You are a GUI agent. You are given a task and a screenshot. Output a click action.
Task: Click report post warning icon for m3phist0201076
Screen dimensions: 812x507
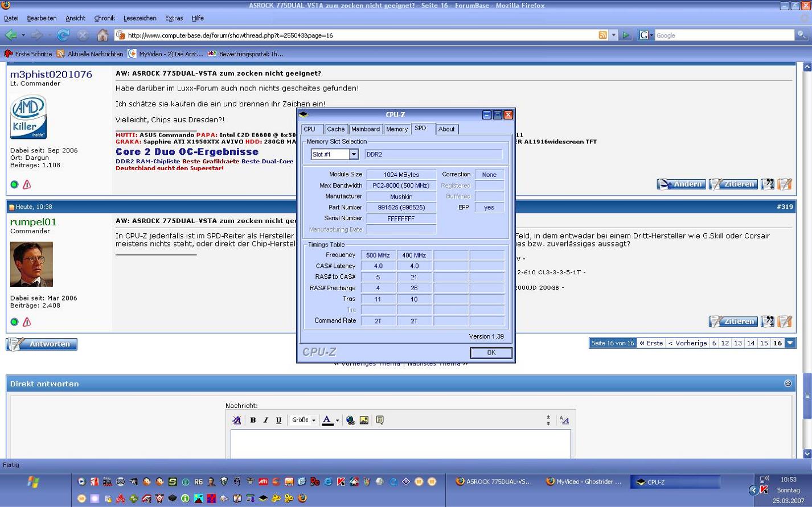27,184
